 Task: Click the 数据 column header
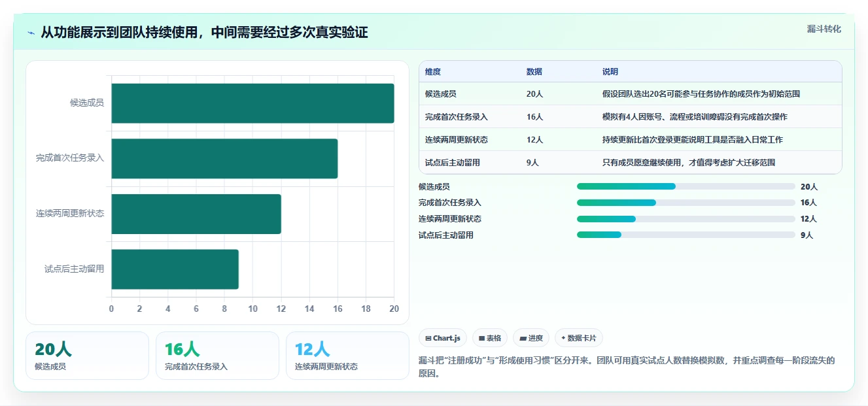coord(534,72)
